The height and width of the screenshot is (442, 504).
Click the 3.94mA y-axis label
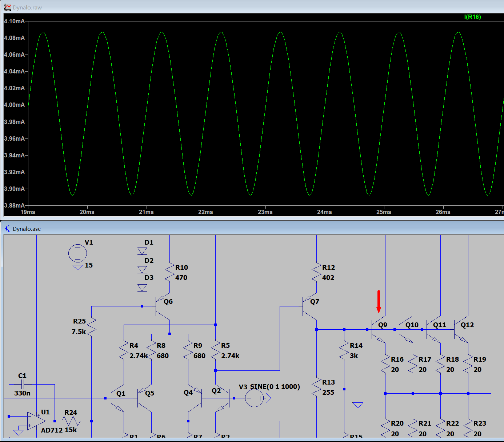click(x=15, y=155)
